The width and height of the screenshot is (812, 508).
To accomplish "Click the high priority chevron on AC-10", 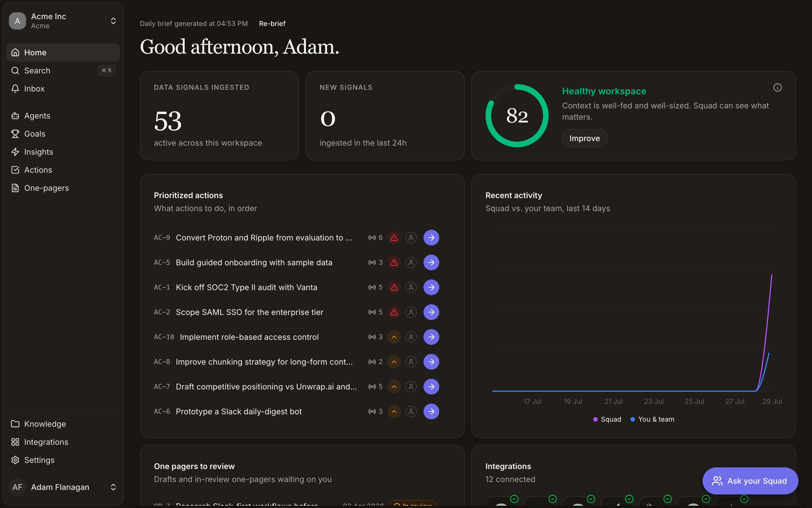I will click(x=394, y=337).
